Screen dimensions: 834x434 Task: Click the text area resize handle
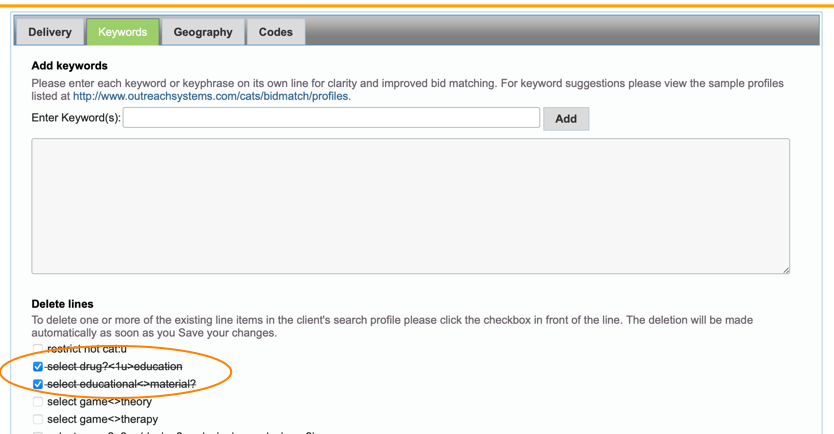785,269
